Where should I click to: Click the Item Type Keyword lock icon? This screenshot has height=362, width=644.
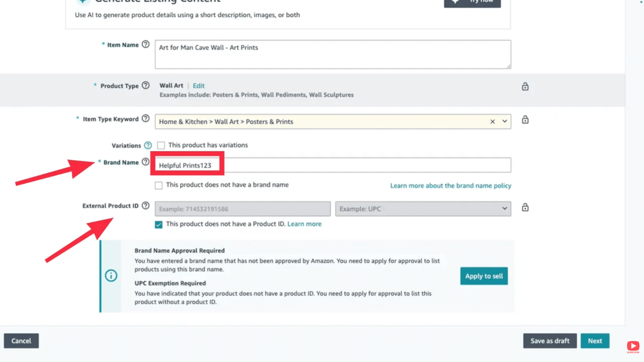coord(525,120)
